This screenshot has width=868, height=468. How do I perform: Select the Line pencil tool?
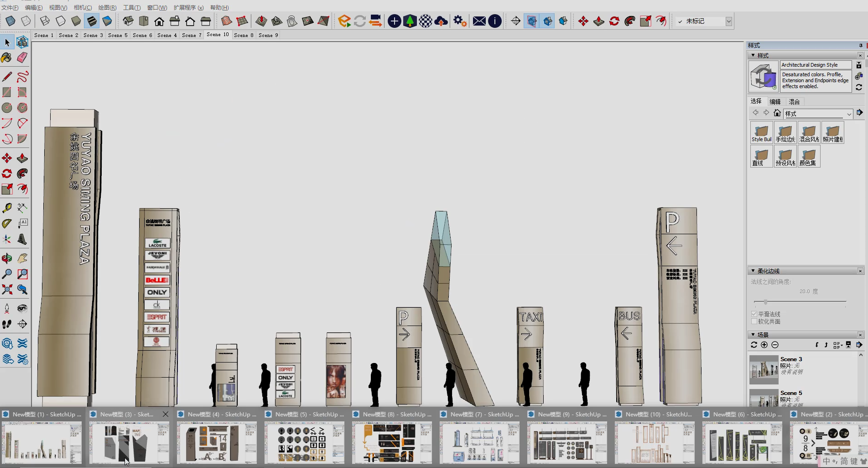tap(7, 77)
